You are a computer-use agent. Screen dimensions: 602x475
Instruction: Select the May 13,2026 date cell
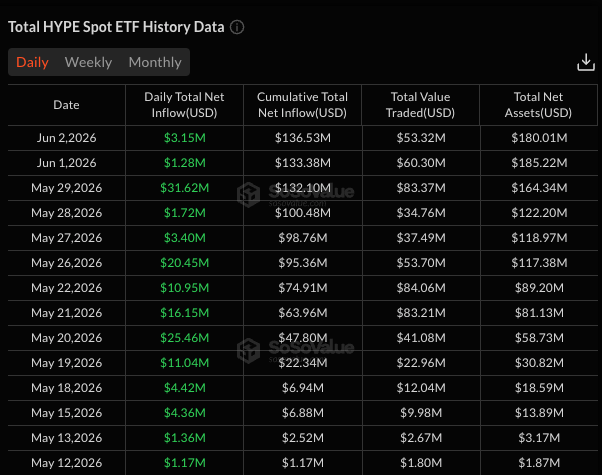(66, 438)
